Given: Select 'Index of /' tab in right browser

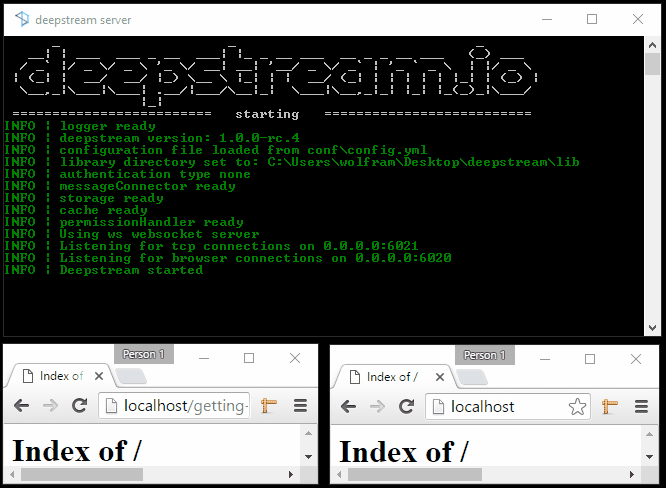Looking at the screenshot, I should pyautogui.click(x=392, y=377).
